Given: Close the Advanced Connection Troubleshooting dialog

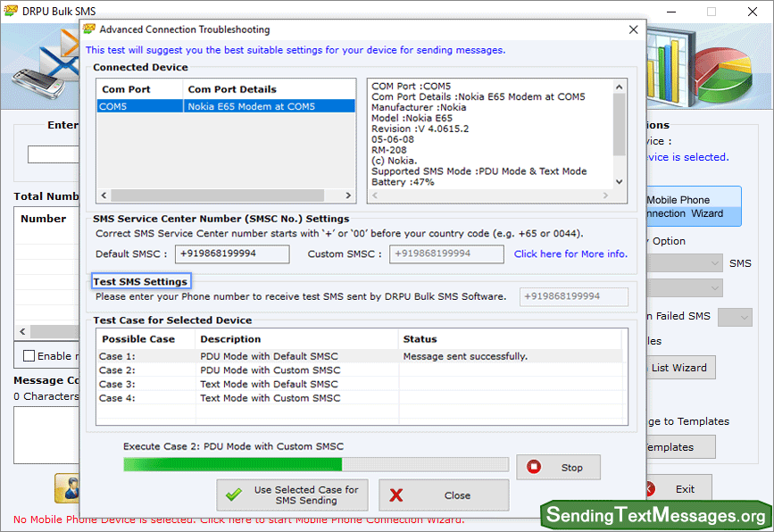Looking at the screenshot, I should (633, 29).
